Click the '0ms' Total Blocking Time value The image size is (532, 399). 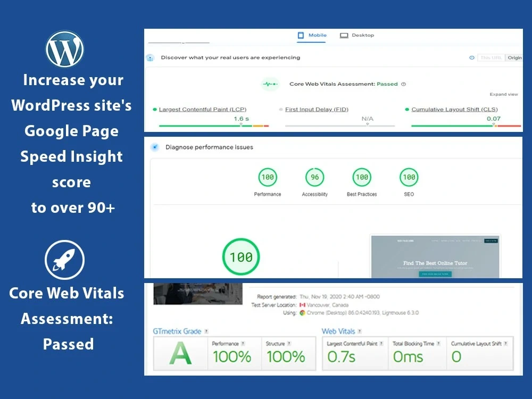pos(408,357)
